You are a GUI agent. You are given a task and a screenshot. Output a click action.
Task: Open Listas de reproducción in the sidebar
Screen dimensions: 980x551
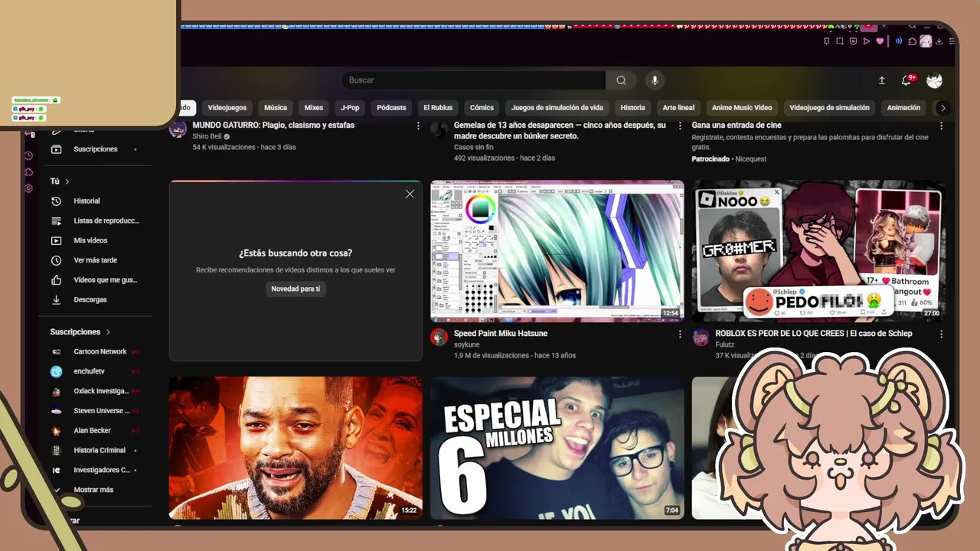[x=95, y=220]
